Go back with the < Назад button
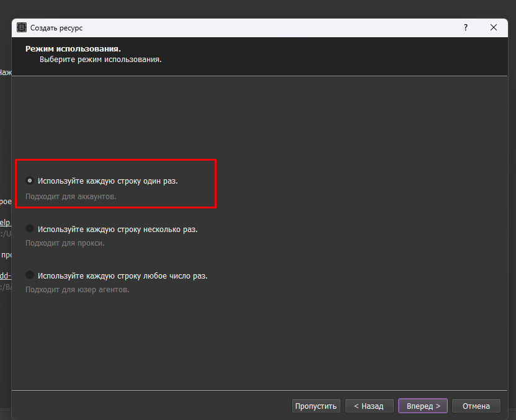The height and width of the screenshot is (420, 516). point(368,406)
